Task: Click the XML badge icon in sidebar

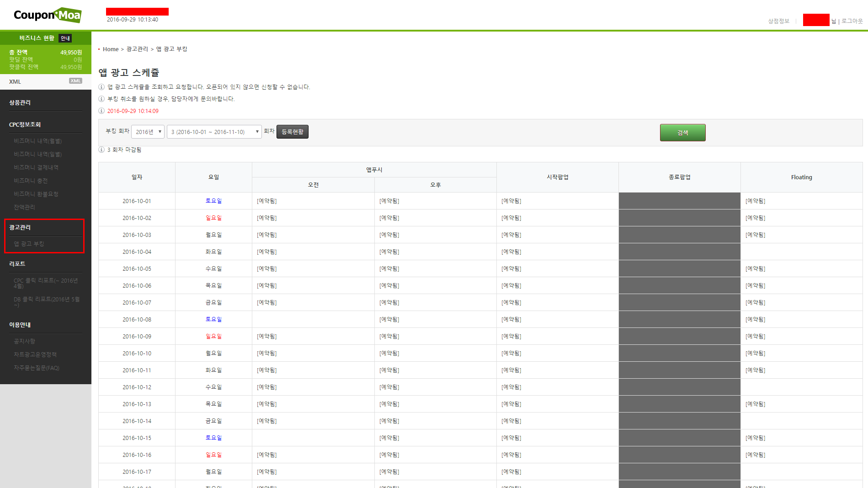Action: coord(75,81)
